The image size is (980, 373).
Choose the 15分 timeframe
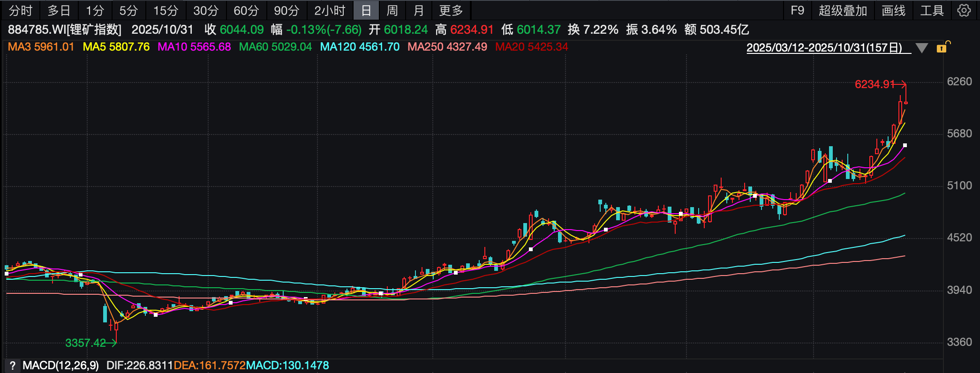coord(166,10)
